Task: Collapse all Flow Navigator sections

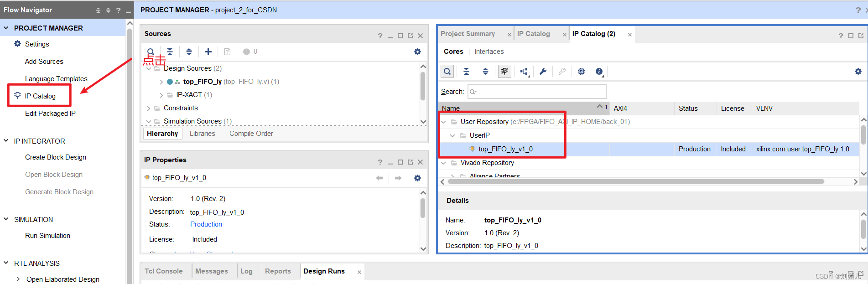Action: 98,10
